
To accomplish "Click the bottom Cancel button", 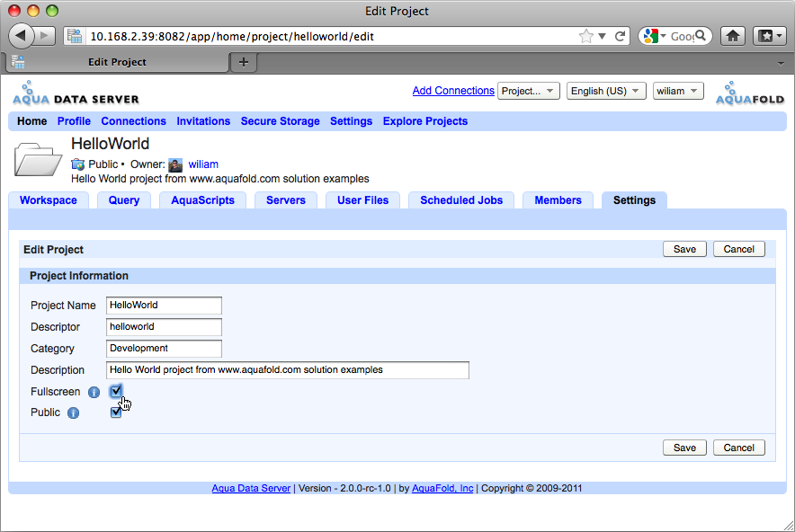I will point(738,448).
